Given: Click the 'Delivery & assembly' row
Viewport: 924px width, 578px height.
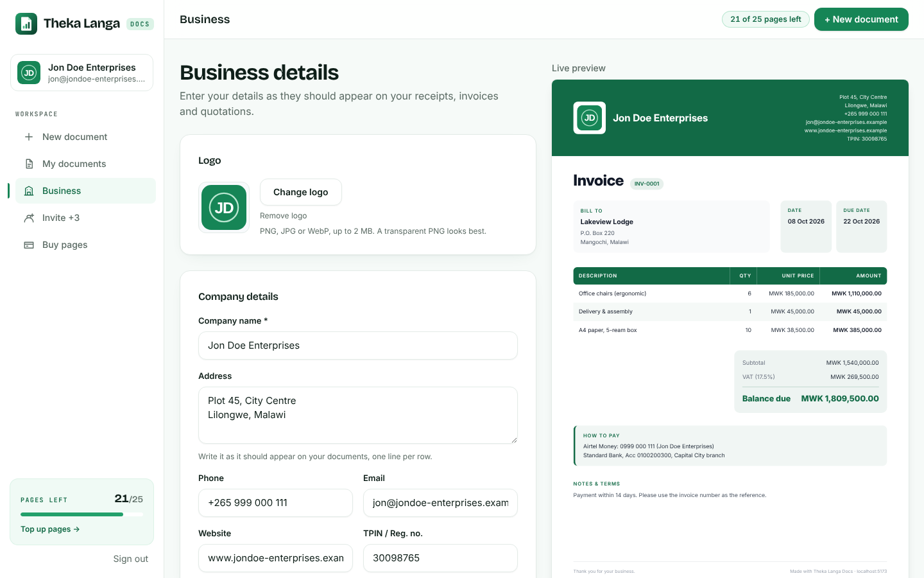Looking at the screenshot, I should pos(730,311).
